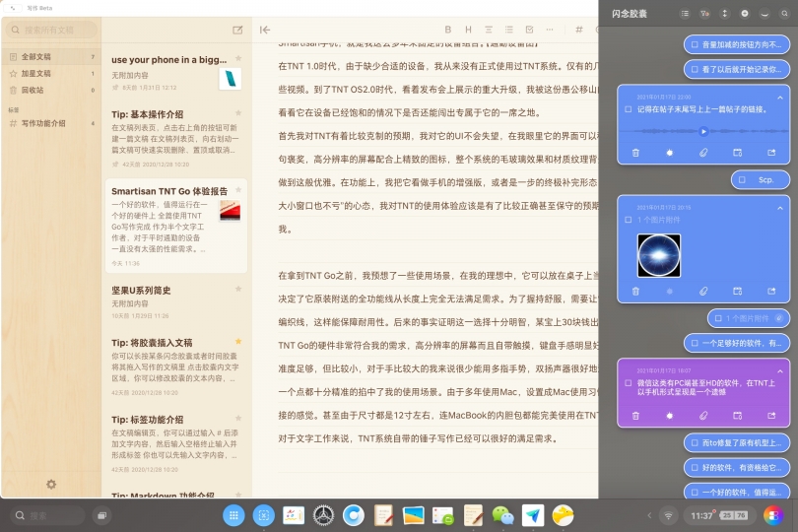Collapse the document list sidebar
798x532 pixels.
pyautogui.click(x=265, y=30)
